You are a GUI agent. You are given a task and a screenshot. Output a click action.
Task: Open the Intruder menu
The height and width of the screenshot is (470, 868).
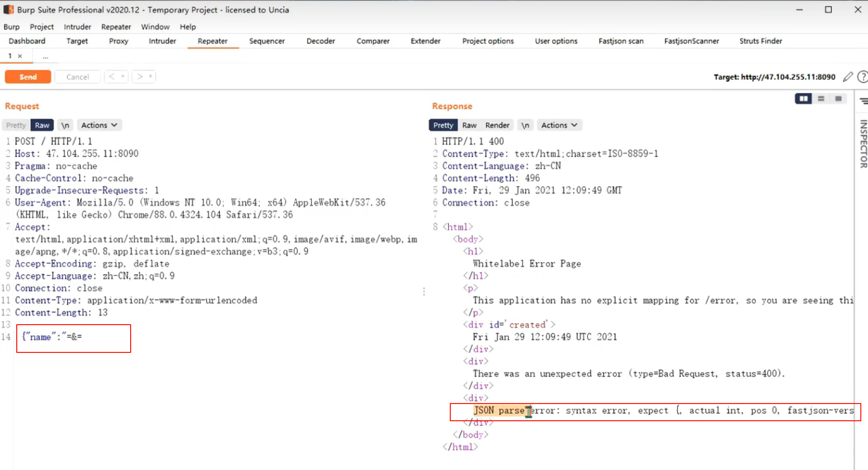[x=78, y=27]
